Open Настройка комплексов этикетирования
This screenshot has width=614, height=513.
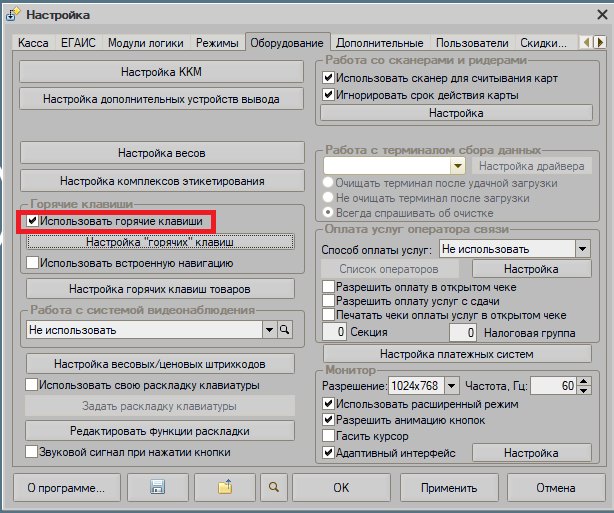click(162, 181)
